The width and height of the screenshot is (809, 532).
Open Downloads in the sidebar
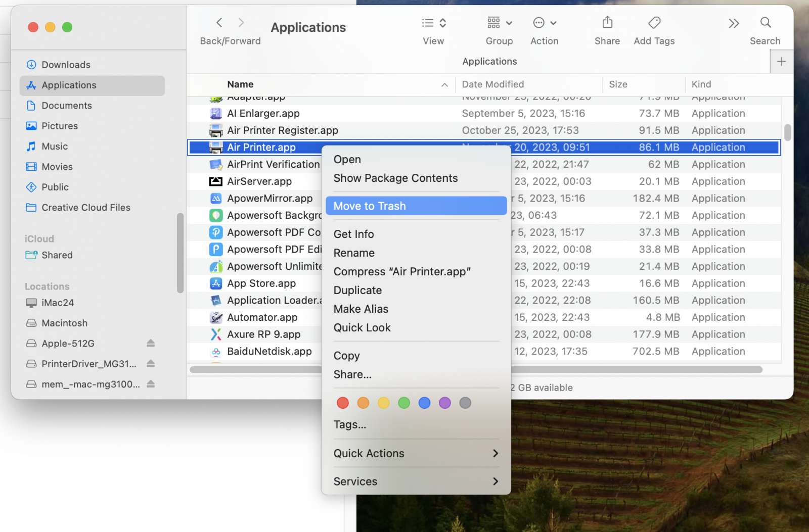tap(93, 65)
